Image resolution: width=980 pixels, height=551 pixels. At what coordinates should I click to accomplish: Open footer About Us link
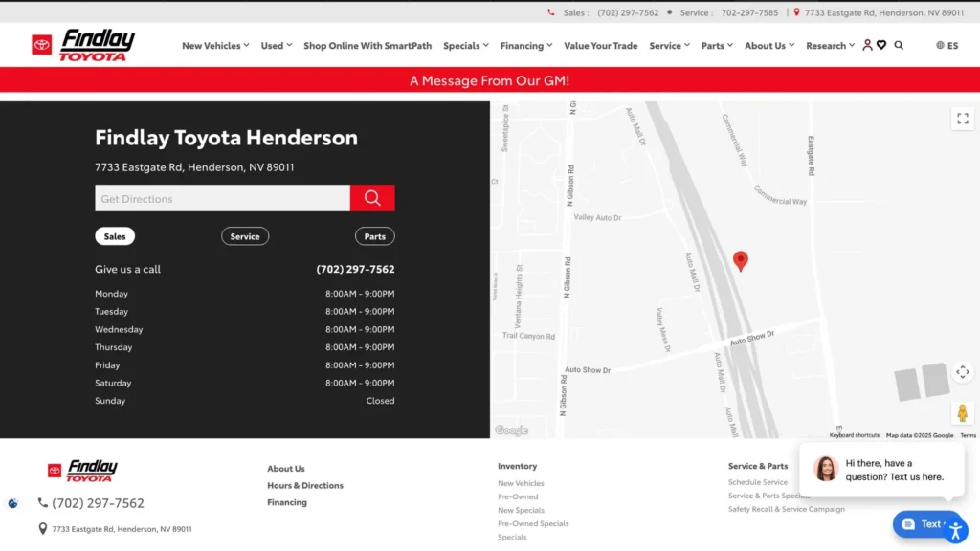[x=286, y=468]
